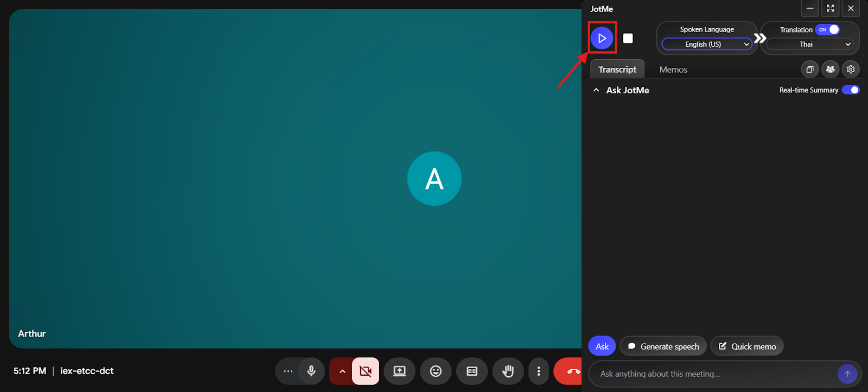Select the Transcript tab

click(x=617, y=69)
